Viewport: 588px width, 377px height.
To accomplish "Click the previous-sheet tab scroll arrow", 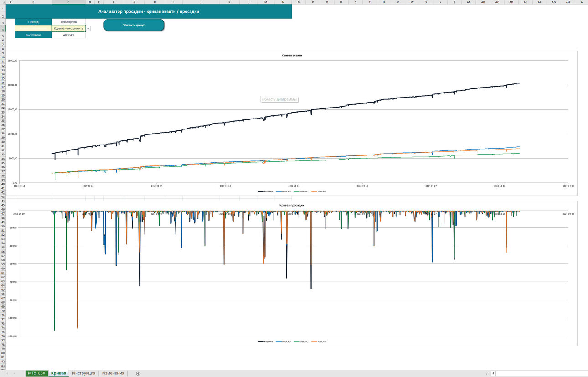I will coord(7,373).
